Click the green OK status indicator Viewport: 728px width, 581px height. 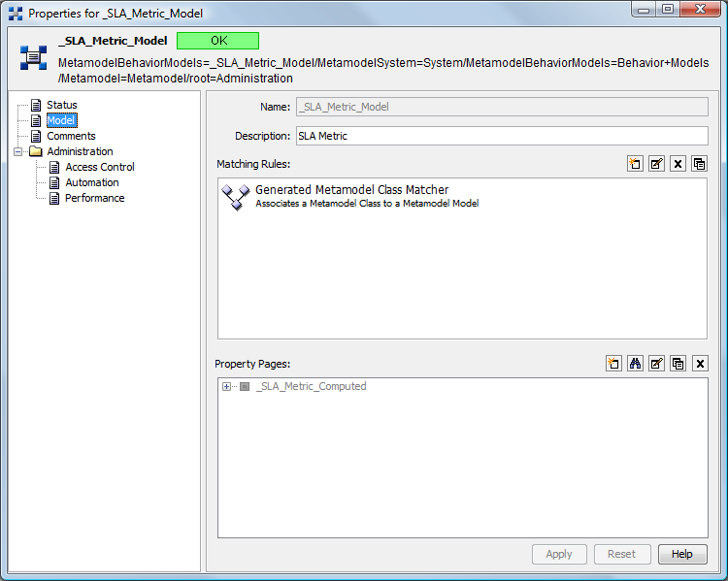pos(217,41)
